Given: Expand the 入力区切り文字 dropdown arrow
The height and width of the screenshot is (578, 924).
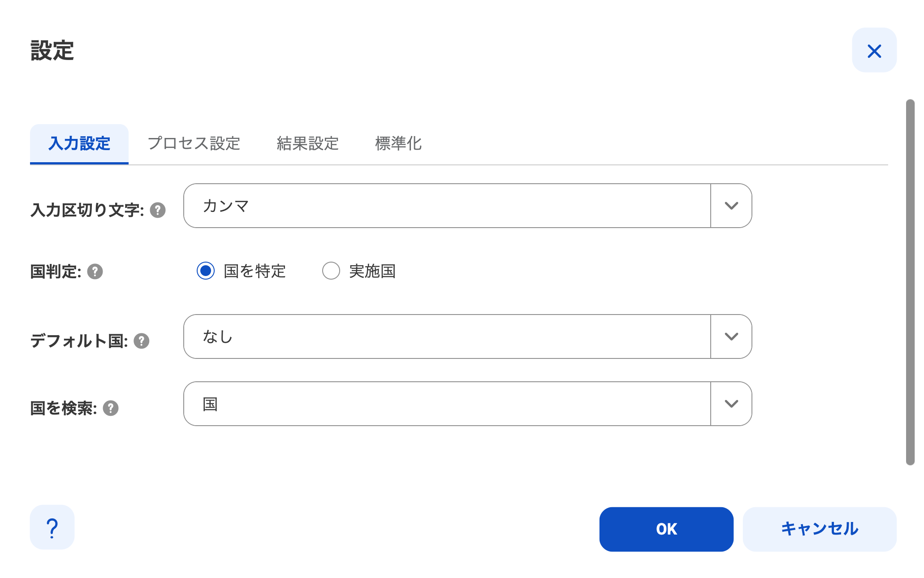Looking at the screenshot, I should click(731, 206).
